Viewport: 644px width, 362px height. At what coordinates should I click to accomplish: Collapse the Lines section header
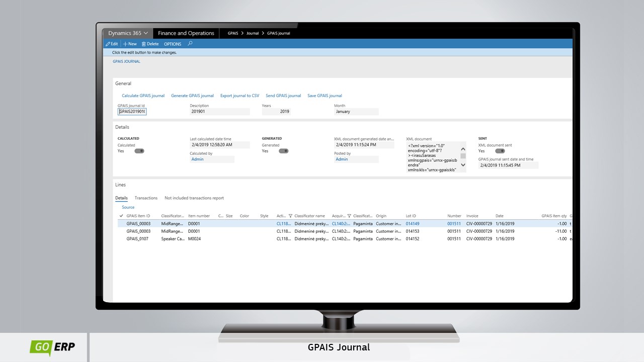pos(120,185)
